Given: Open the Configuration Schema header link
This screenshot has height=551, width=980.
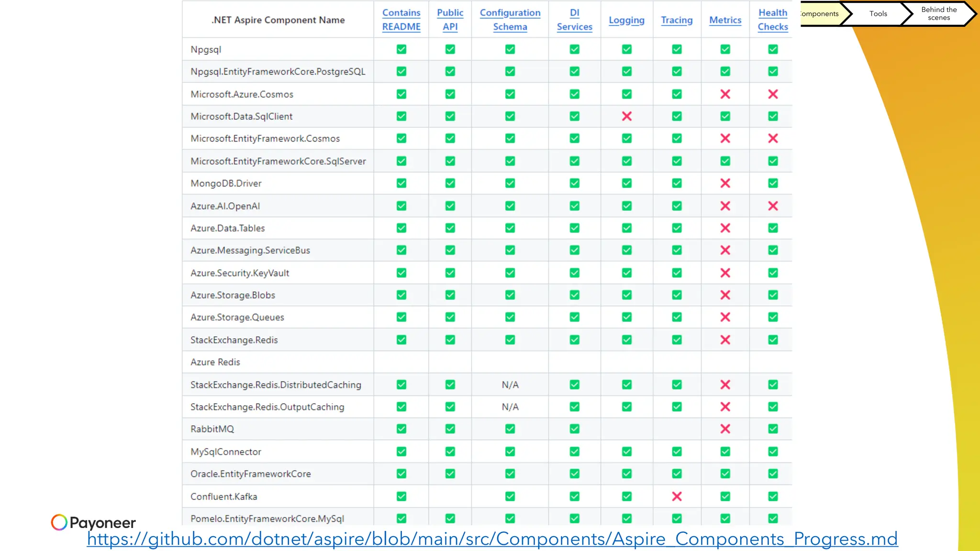Looking at the screenshot, I should tap(510, 20).
